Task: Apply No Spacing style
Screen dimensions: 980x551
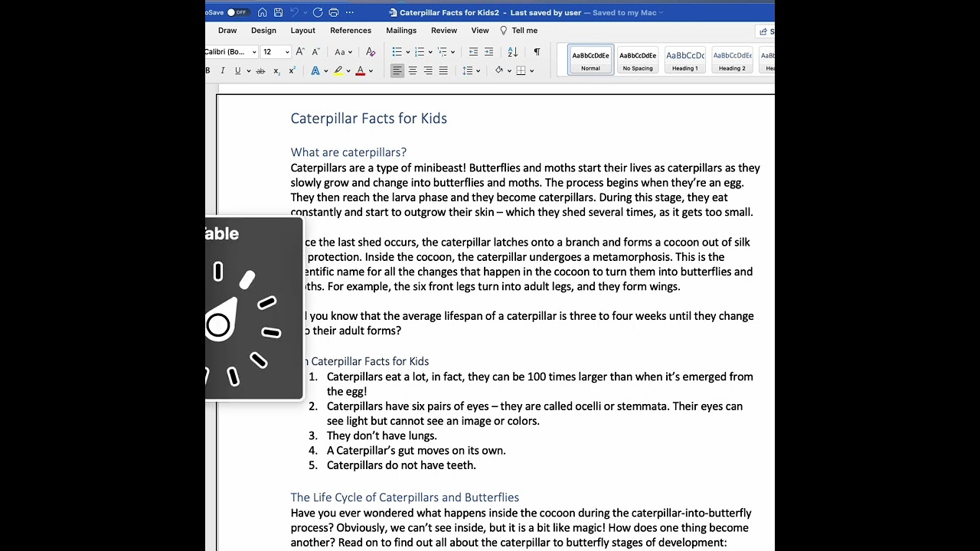Action: (638, 60)
